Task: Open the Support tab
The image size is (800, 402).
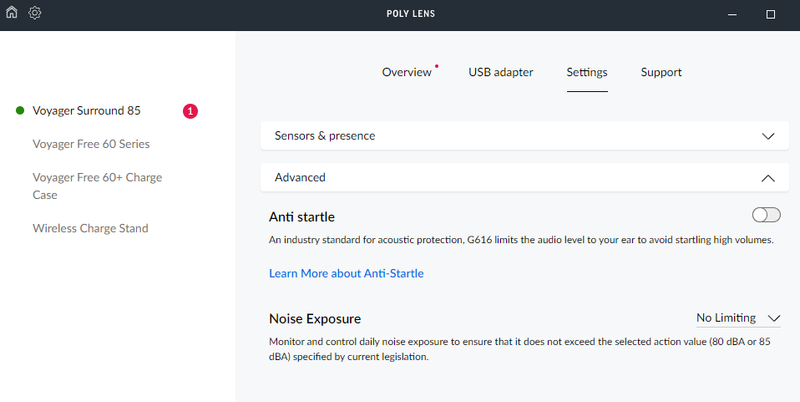Action: (661, 72)
